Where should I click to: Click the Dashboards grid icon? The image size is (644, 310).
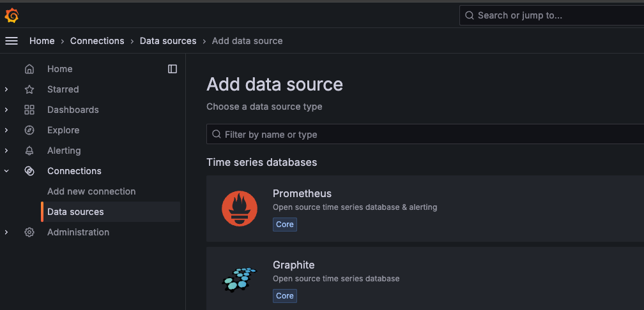click(29, 110)
